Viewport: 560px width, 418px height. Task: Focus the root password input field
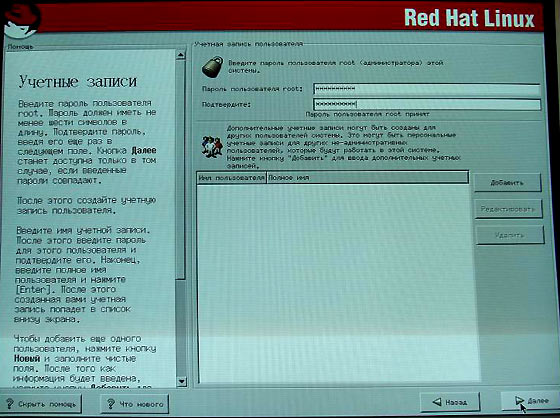coord(427,89)
